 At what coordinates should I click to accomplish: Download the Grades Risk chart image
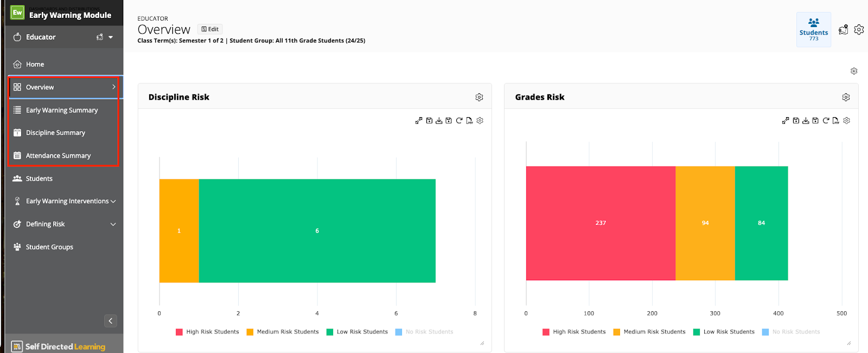[805, 120]
